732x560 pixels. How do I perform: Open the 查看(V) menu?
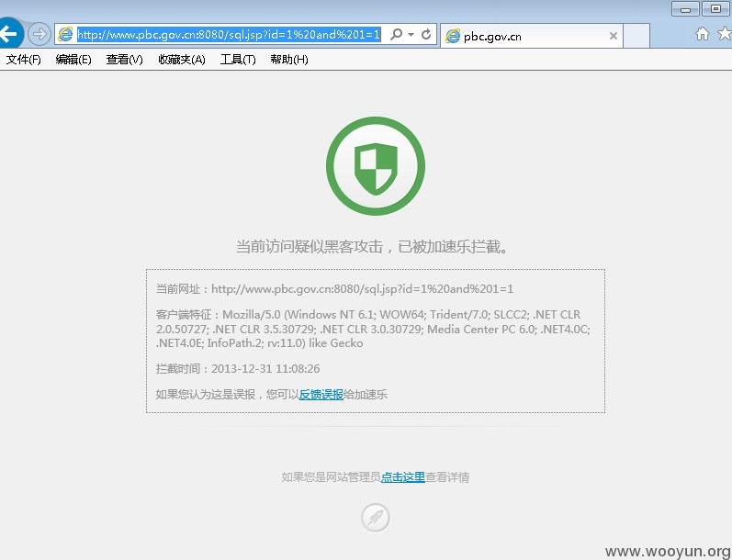point(124,60)
